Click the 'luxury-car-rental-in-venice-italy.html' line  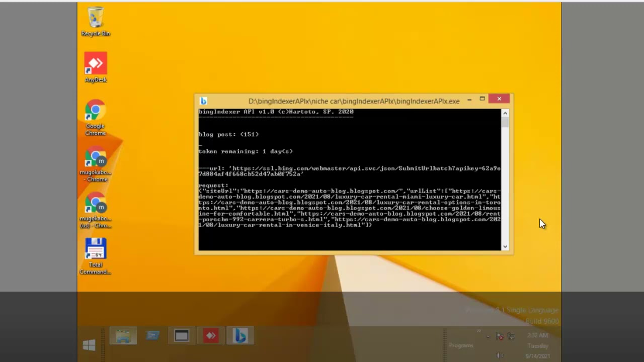pos(285,225)
